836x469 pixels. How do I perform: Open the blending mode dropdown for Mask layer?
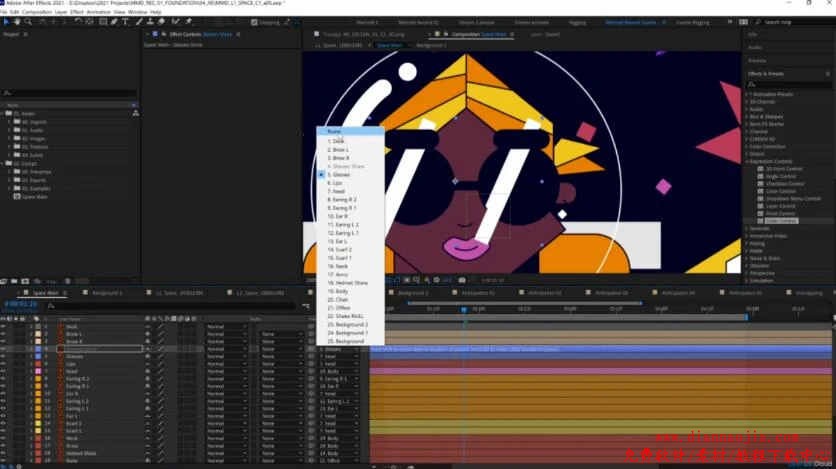pyautogui.click(x=221, y=326)
